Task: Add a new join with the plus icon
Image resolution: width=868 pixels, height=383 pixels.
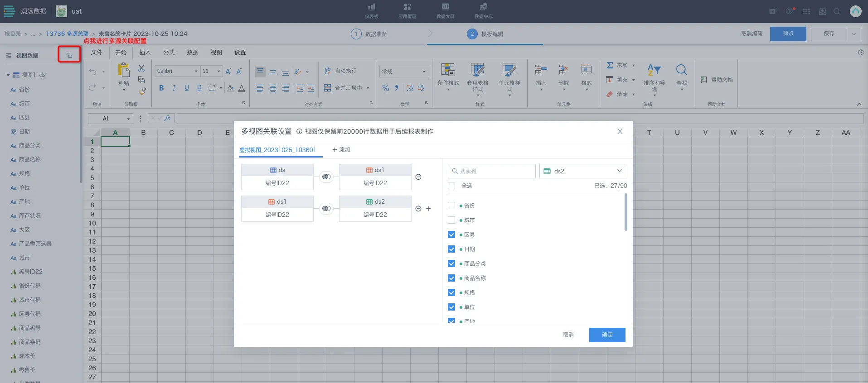Action: tap(428, 209)
